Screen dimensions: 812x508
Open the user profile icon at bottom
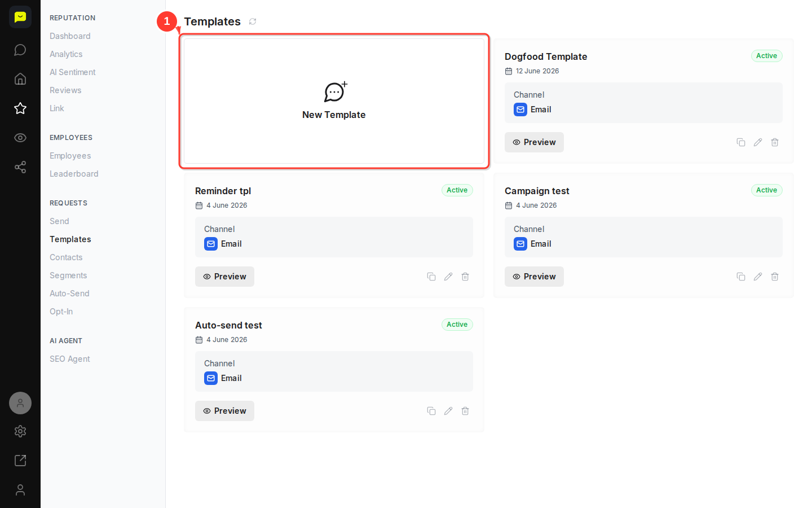[20, 490]
